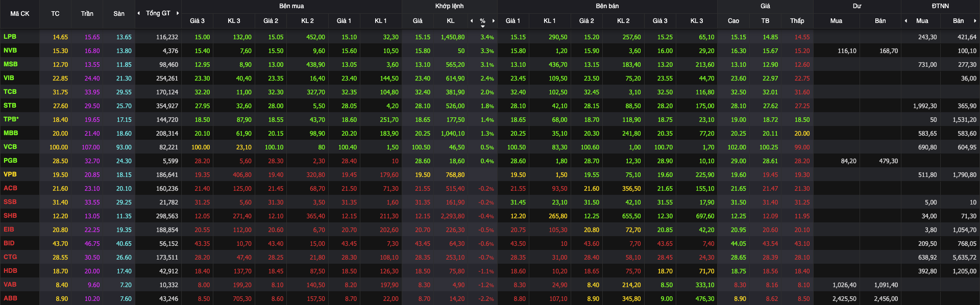Open STB stock symbol
This screenshot has width=980, height=305.
click(10, 106)
